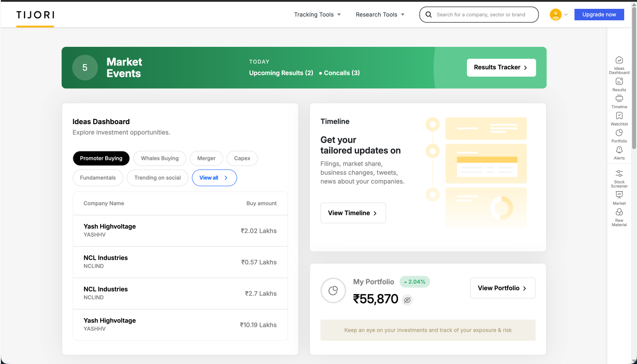Image resolution: width=637 pixels, height=364 pixels.
Task: Select the Whales Buying filter chip
Action: [159, 158]
